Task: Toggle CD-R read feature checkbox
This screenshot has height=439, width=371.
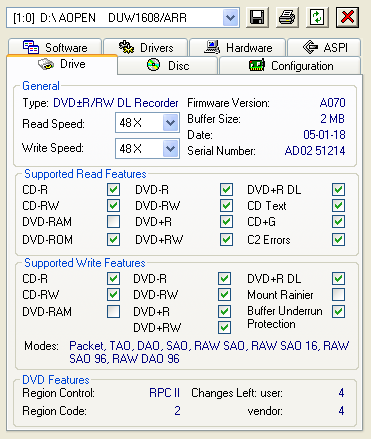Action: click(113, 190)
